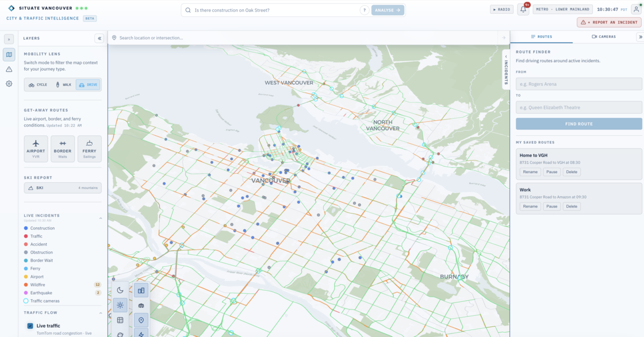Click the magnifier icon in the analyse search bar
The height and width of the screenshot is (337, 644).
pos(188,10)
